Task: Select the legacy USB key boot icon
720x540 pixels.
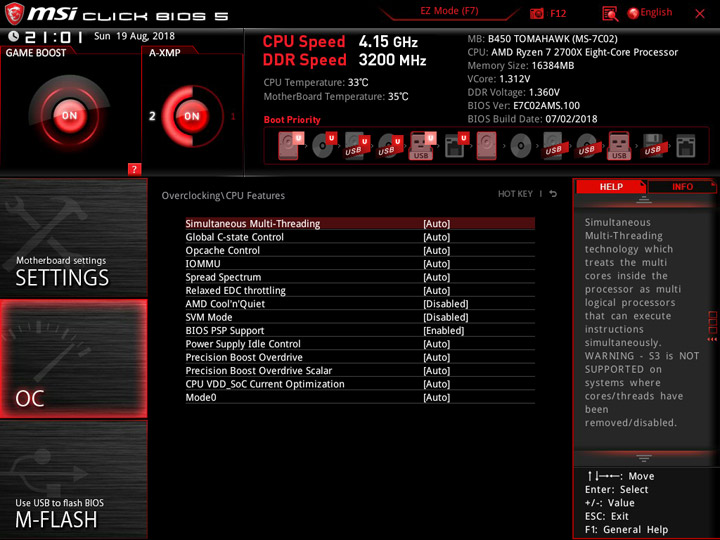Action: [x=619, y=146]
